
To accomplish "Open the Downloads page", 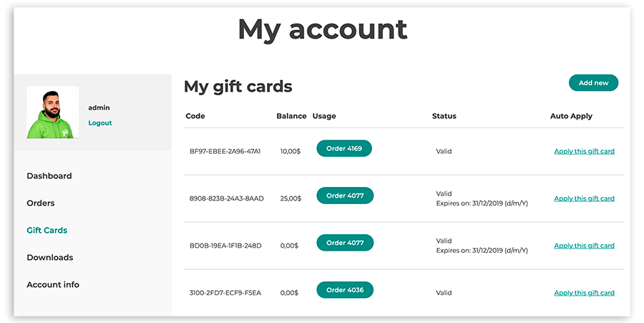I will point(49,257).
